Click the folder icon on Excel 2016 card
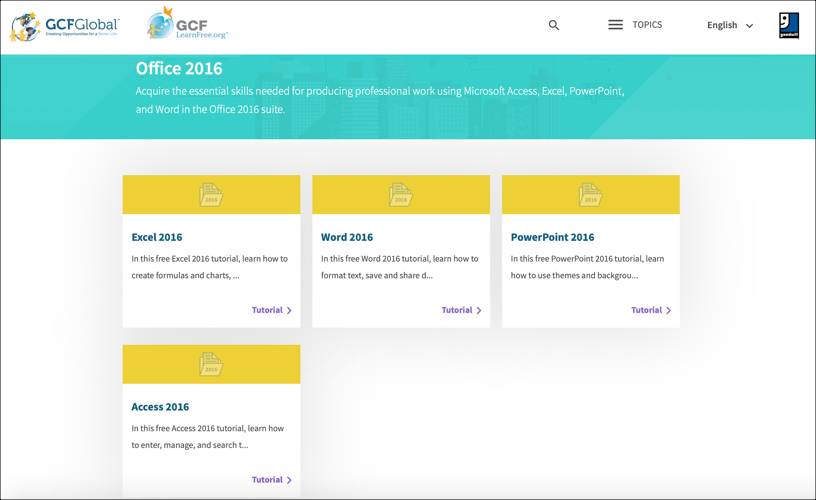 point(211,195)
